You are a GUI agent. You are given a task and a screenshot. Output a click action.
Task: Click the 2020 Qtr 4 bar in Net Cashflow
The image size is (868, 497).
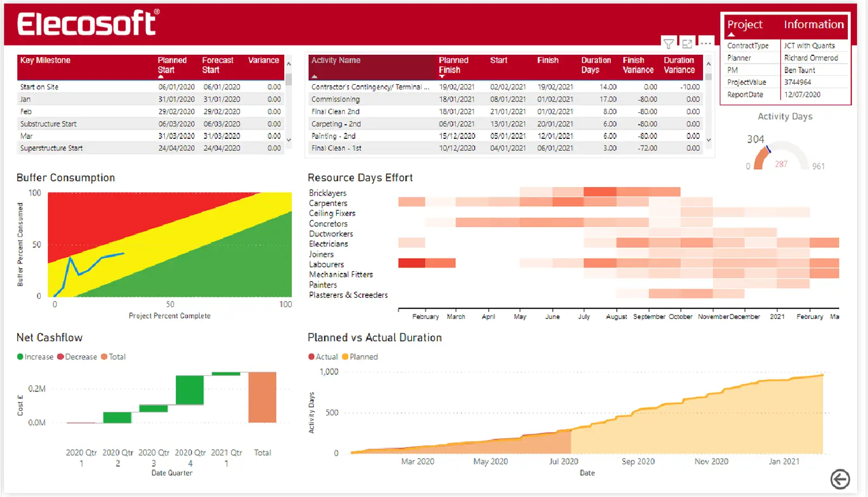pos(189,389)
